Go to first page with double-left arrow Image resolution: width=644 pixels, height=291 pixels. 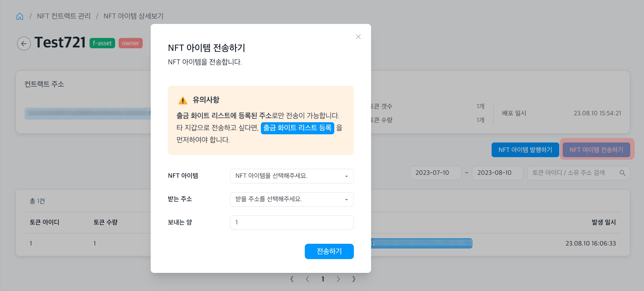pos(292,279)
